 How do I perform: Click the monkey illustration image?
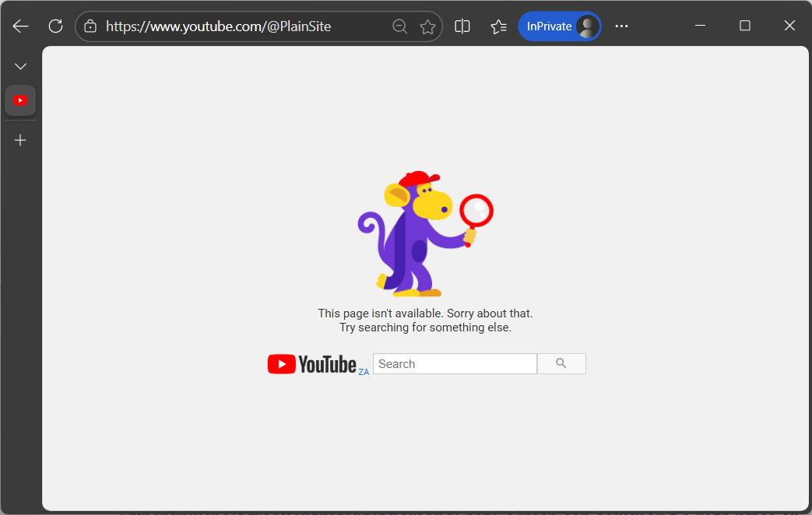click(425, 232)
